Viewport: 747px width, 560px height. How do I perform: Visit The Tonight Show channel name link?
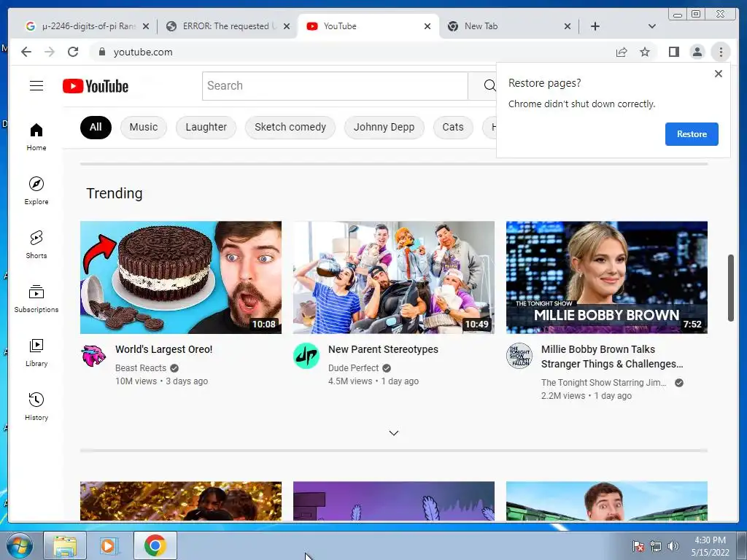coord(603,382)
